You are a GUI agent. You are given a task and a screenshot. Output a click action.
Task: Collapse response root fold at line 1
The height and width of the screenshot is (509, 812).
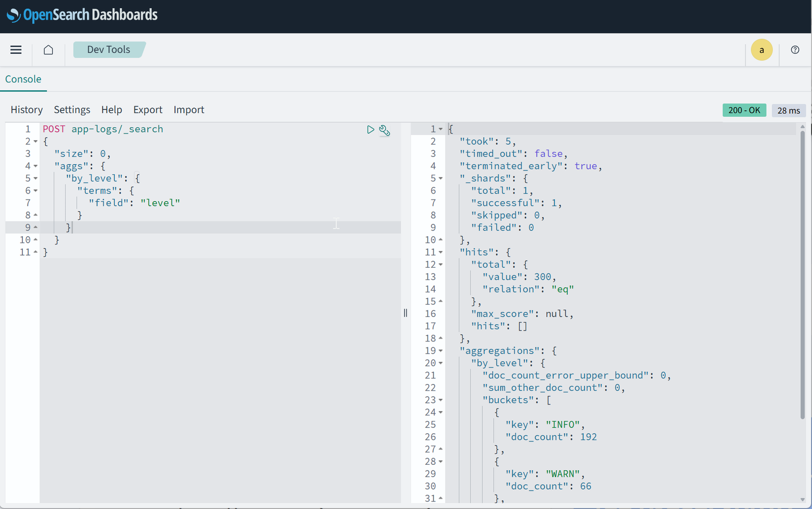point(441,129)
